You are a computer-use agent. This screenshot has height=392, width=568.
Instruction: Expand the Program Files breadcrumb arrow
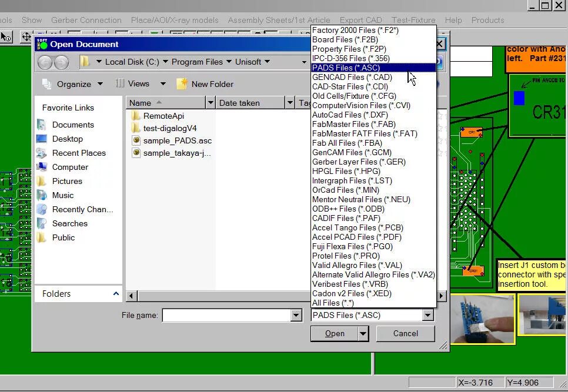(x=229, y=62)
